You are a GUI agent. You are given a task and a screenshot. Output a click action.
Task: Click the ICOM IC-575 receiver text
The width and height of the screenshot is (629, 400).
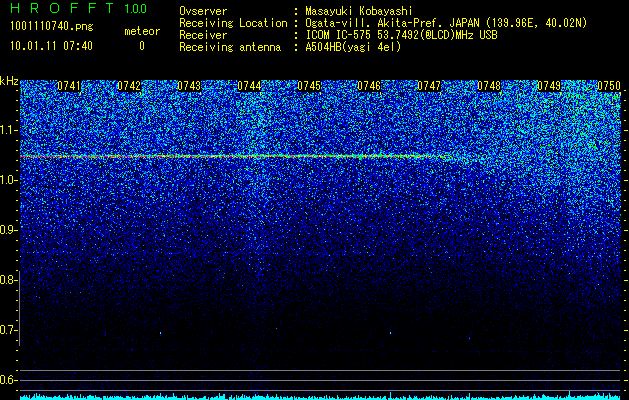coord(401,35)
